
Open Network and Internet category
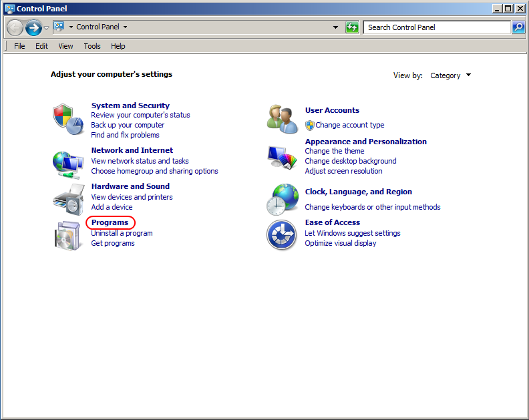coord(132,150)
